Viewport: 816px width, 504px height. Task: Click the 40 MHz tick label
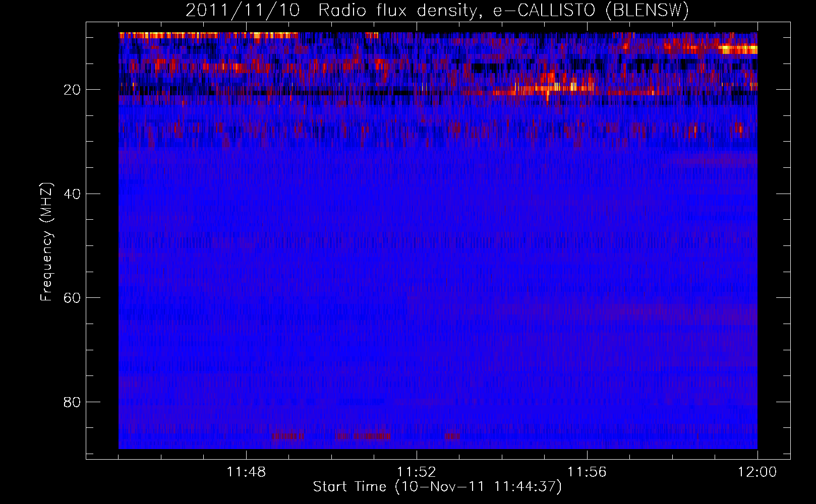click(x=72, y=194)
